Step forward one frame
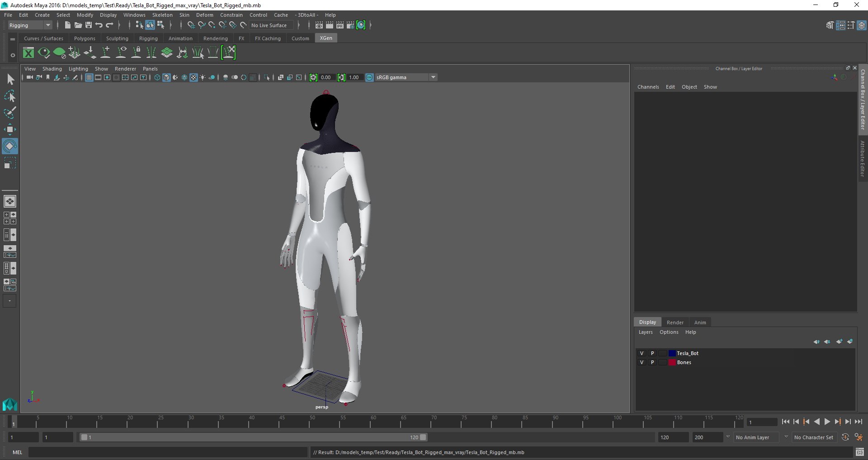 (848, 422)
